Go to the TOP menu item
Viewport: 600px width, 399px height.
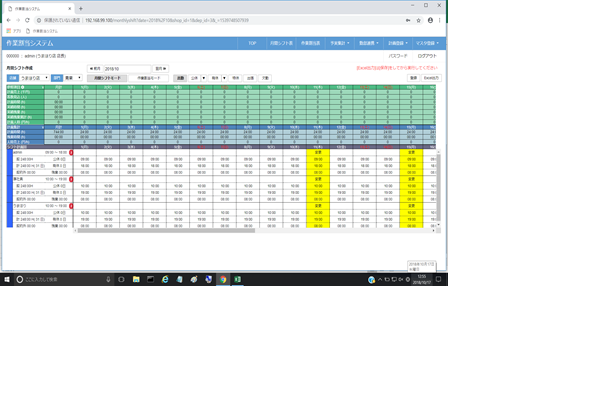tap(252, 43)
